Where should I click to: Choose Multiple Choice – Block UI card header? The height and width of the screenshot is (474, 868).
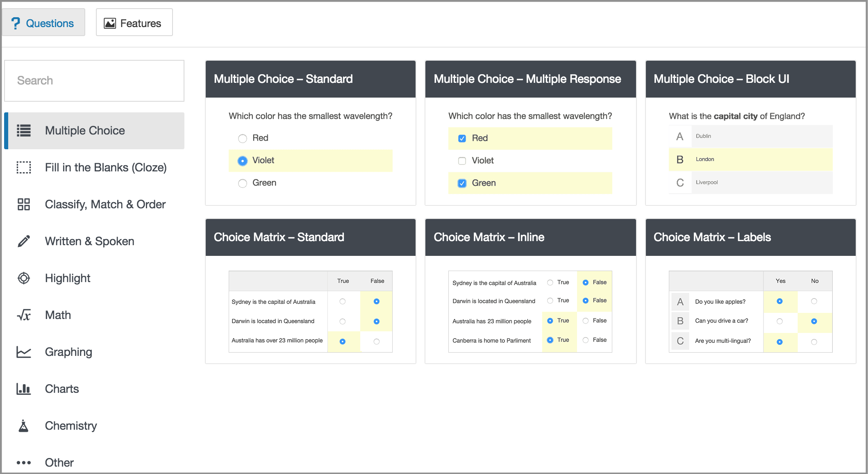click(x=750, y=79)
